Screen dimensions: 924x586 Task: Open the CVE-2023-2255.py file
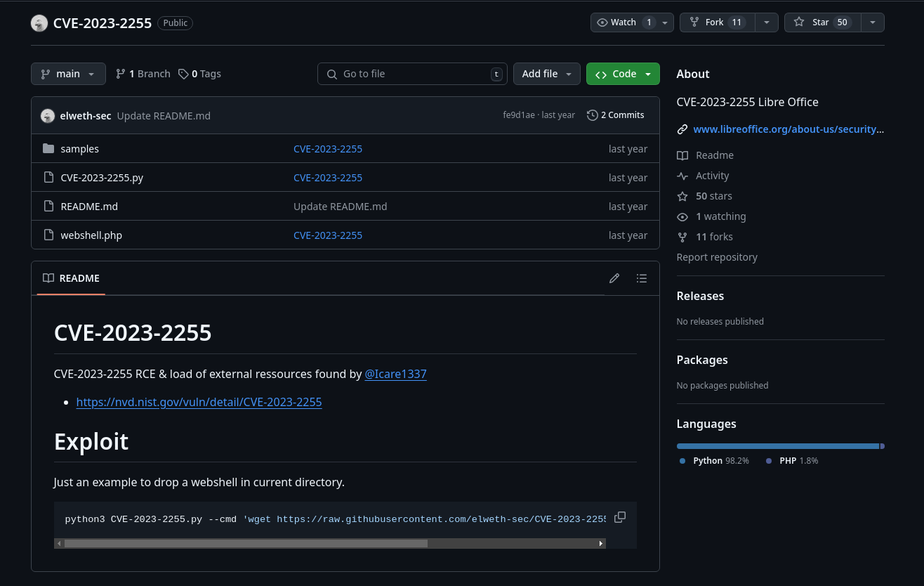click(x=102, y=178)
